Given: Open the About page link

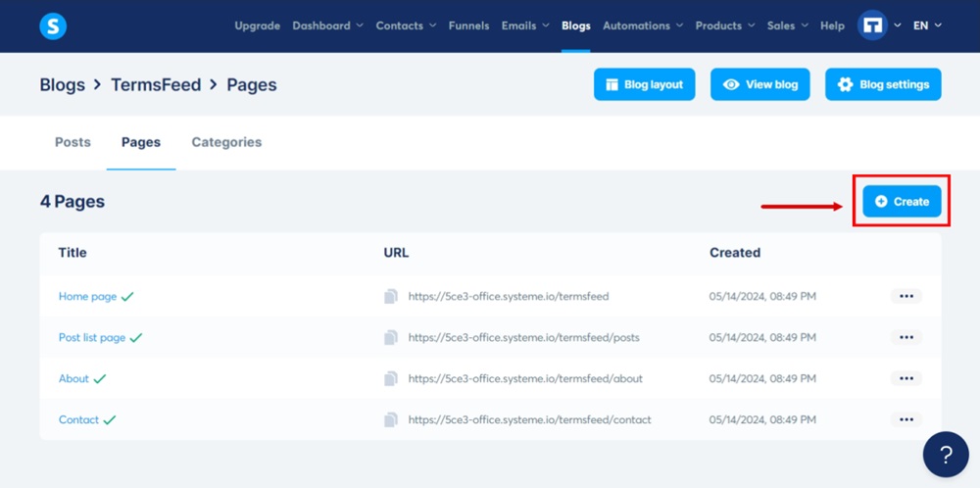Looking at the screenshot, I should pyautogui.click(x=73, y=378).
